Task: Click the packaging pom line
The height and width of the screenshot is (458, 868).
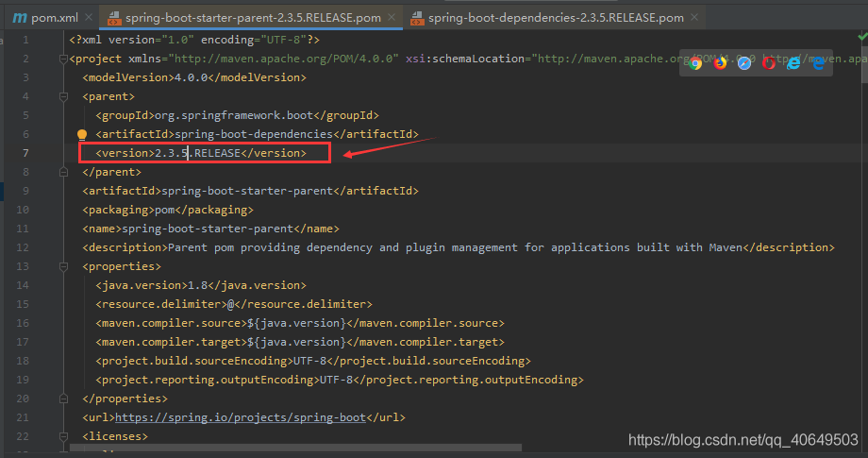Action: [x=168, y=210]
